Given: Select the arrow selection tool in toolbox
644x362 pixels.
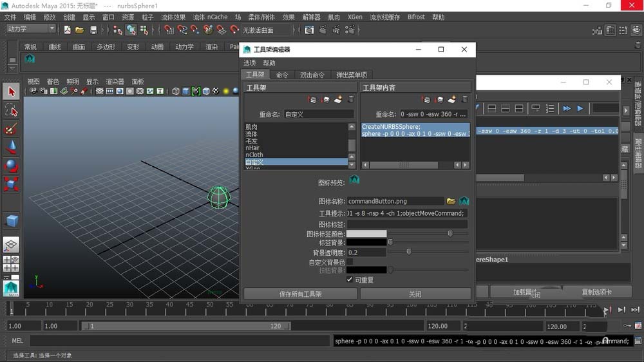Looking at the screenshot, I should pos(11,91).
